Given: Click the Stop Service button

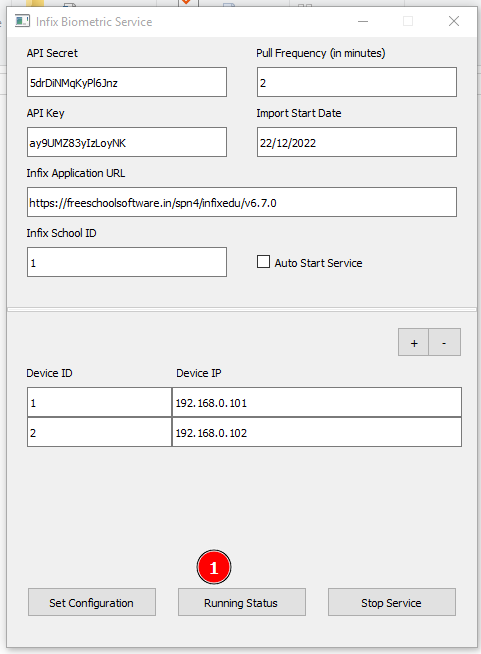Looking at the screenshot, I should pos(392,602).
